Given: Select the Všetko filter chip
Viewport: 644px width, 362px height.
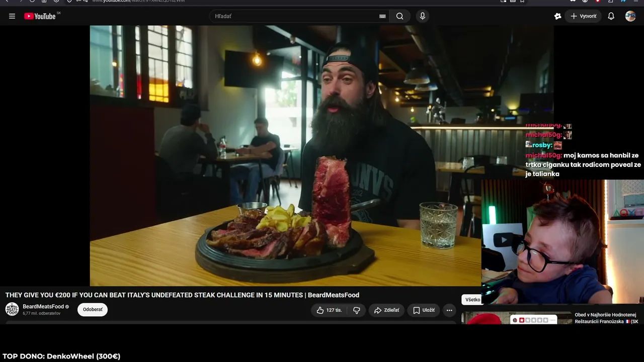Looking at the screenshot, I should pos(472,300).
